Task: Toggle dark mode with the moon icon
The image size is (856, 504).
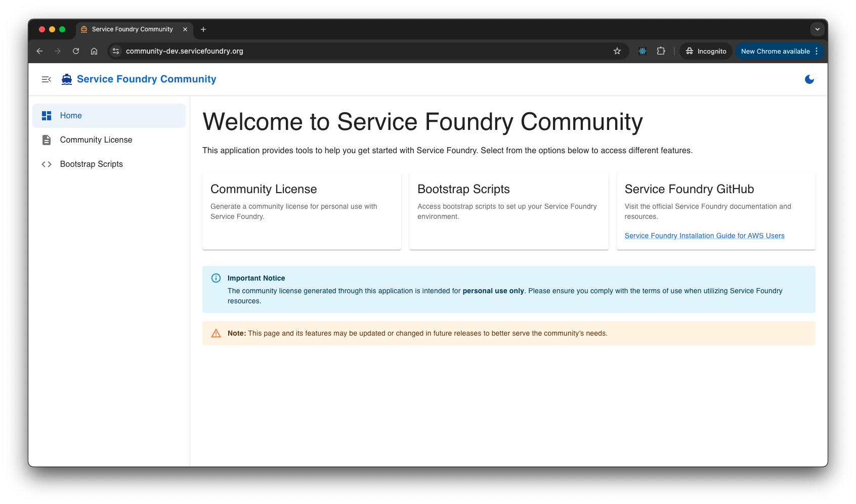Action: pos(809,79)
